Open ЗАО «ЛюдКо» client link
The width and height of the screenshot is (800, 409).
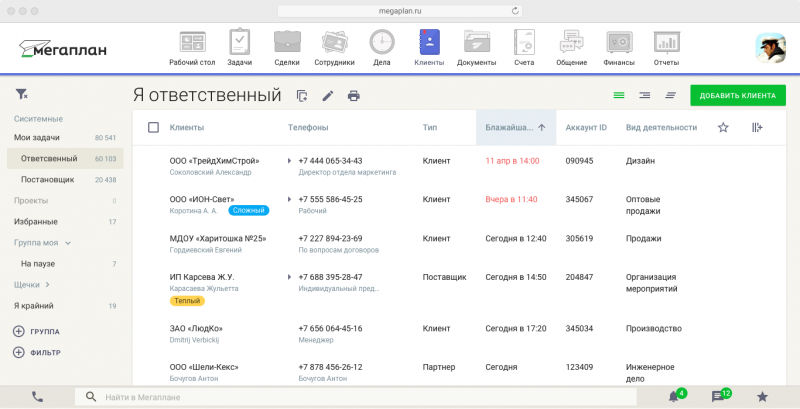tap(196, 328)
